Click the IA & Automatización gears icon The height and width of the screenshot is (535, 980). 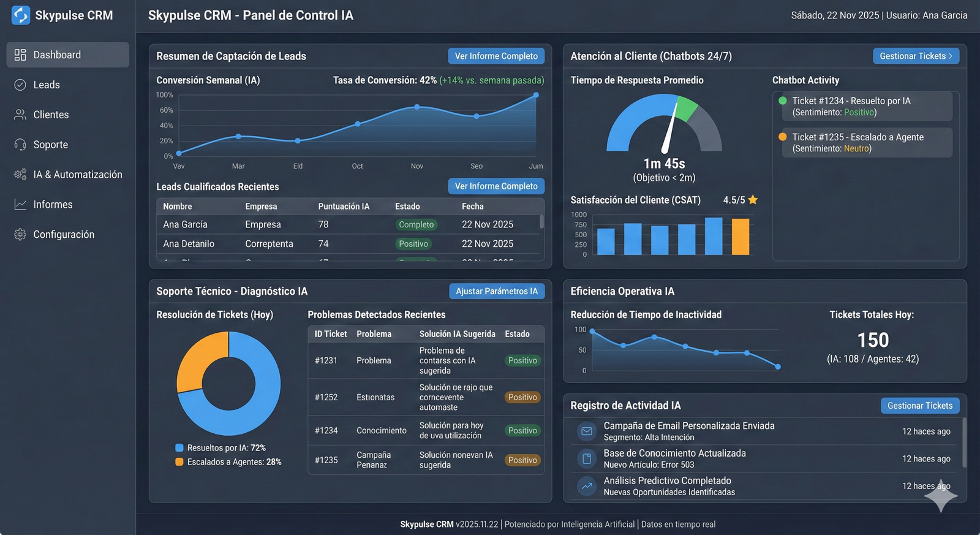(20, 175)
